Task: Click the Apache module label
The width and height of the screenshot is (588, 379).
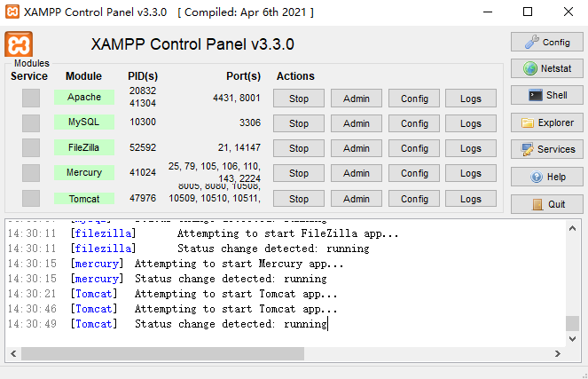Action: point(84,97)
